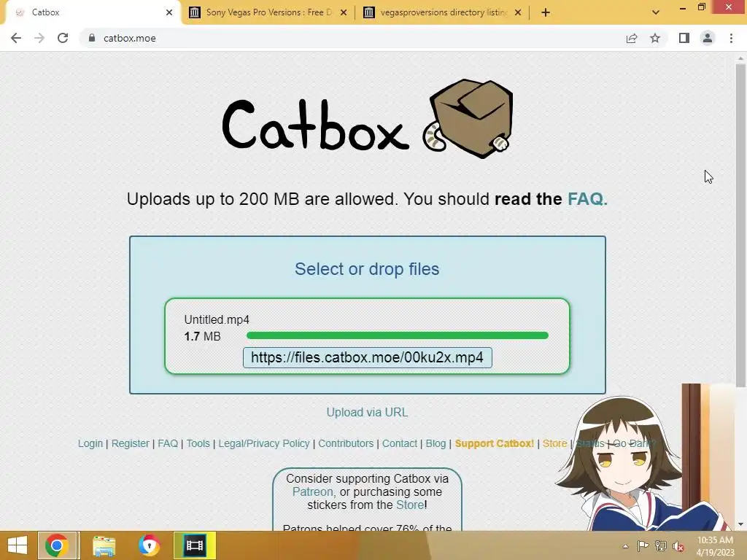Open Upload via URL
The height and width of the screenshot is (560, 747).
coord(367,413)
